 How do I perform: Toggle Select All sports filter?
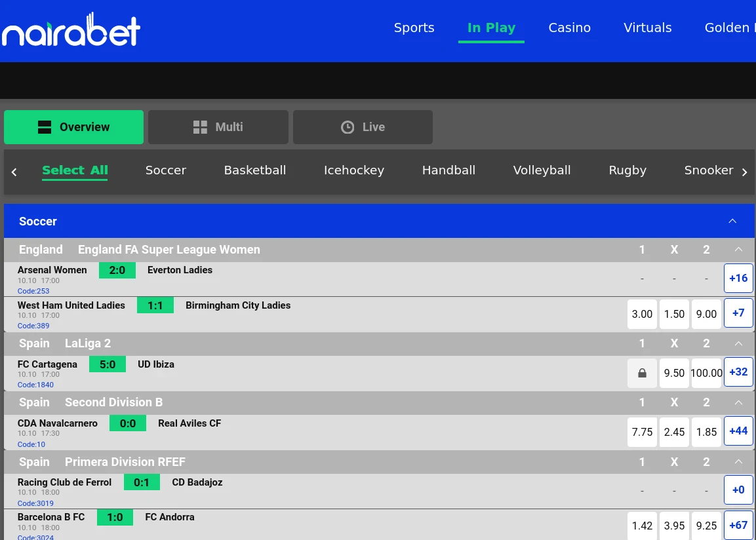pos(75,170)
